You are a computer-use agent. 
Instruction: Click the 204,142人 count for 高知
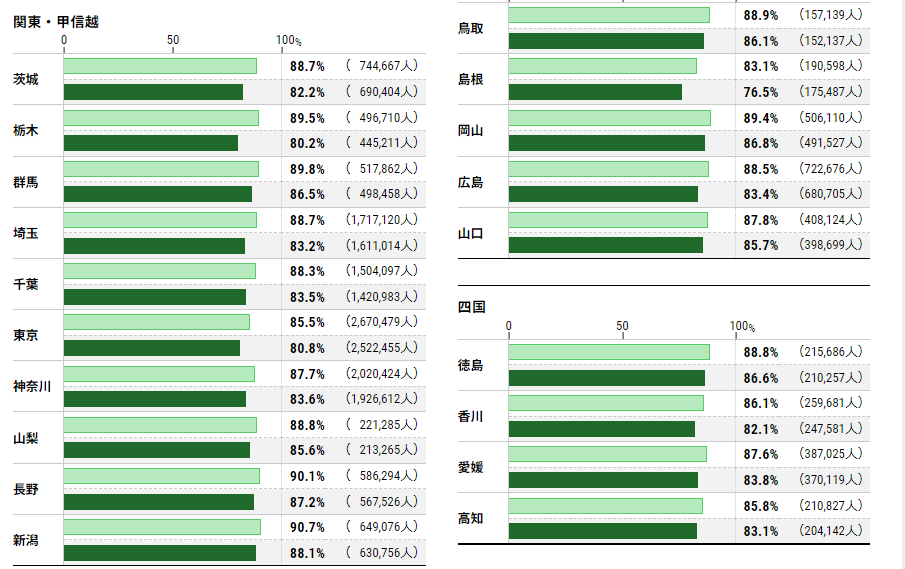click(x=830, y=531)
